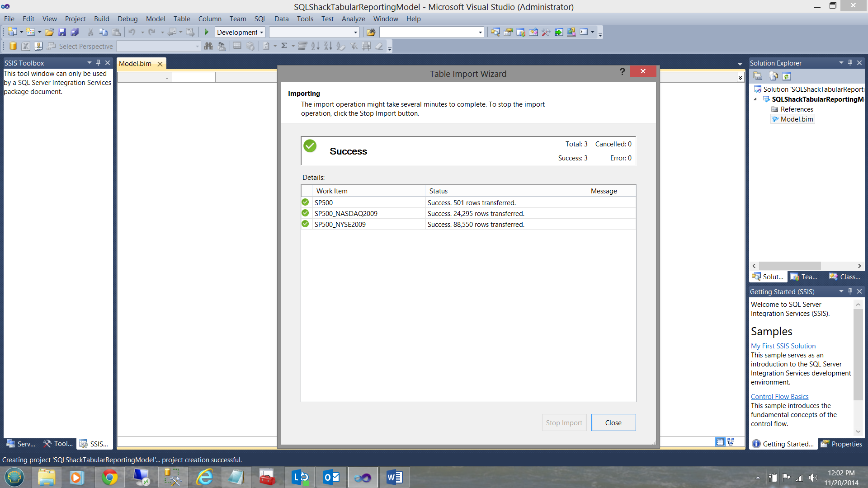Click the Start (green play) toolbar button

207,32
